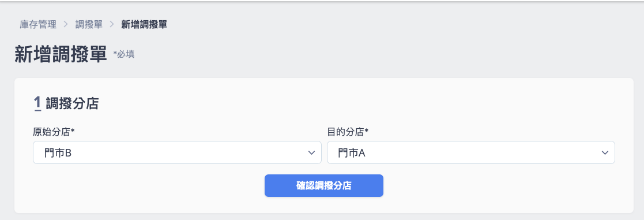Navigate to 調撥單 breadcrumb link
The width and height of the screenshot is (644, 220).
tap(89, 25)
